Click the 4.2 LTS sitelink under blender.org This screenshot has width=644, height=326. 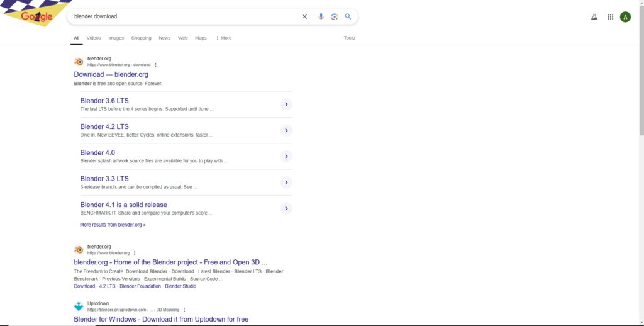pos(107,286)
